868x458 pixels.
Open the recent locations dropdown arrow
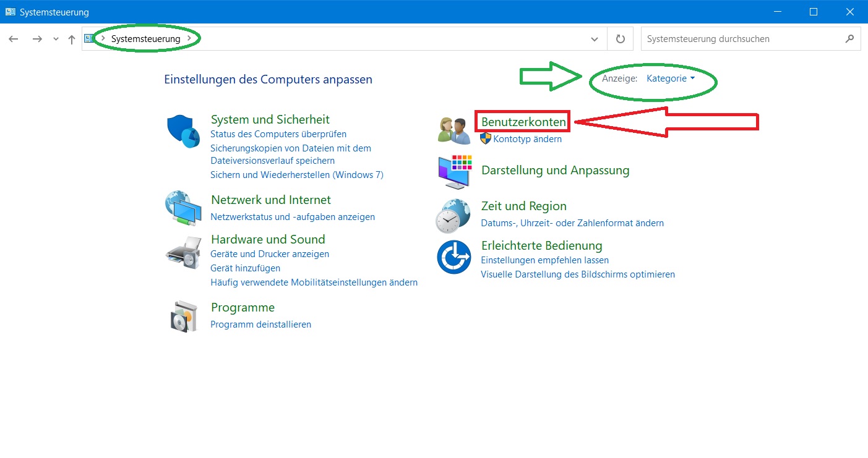point(56,39)
